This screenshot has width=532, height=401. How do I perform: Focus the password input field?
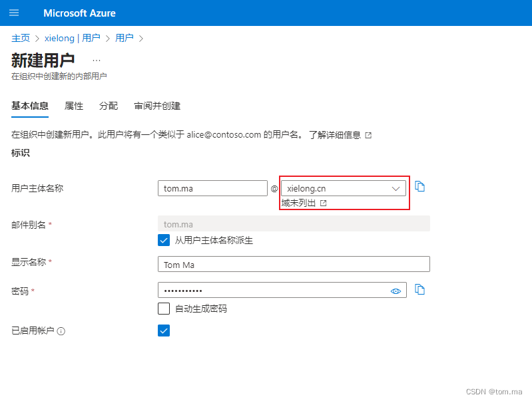[282, 290]
